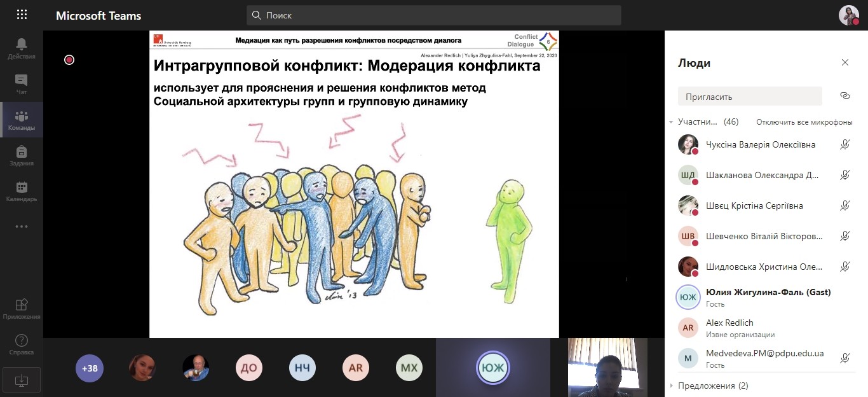Open the Справка help section
This screenshot has width=868, height=397.
[22, 344]
